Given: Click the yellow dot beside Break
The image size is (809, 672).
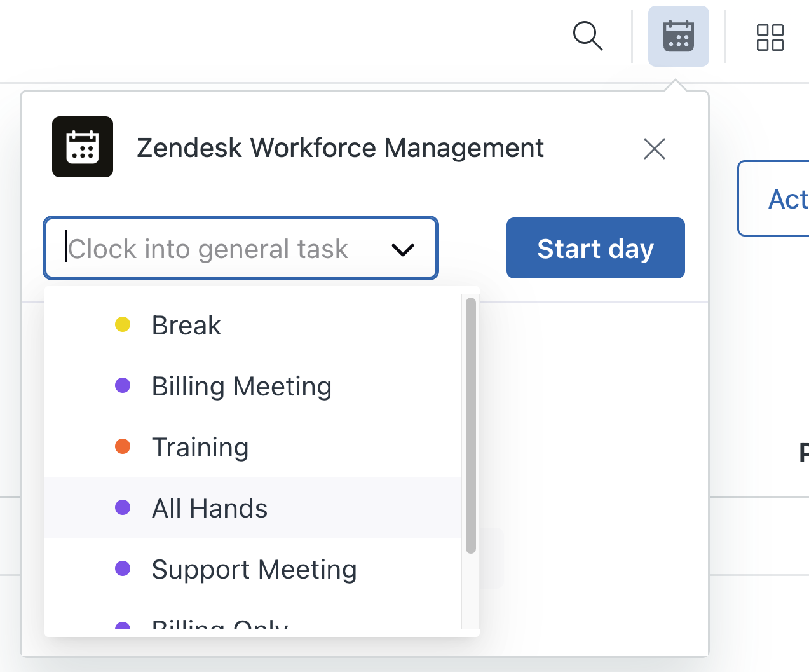Looking at the screenshot, I should pos(123,325).
